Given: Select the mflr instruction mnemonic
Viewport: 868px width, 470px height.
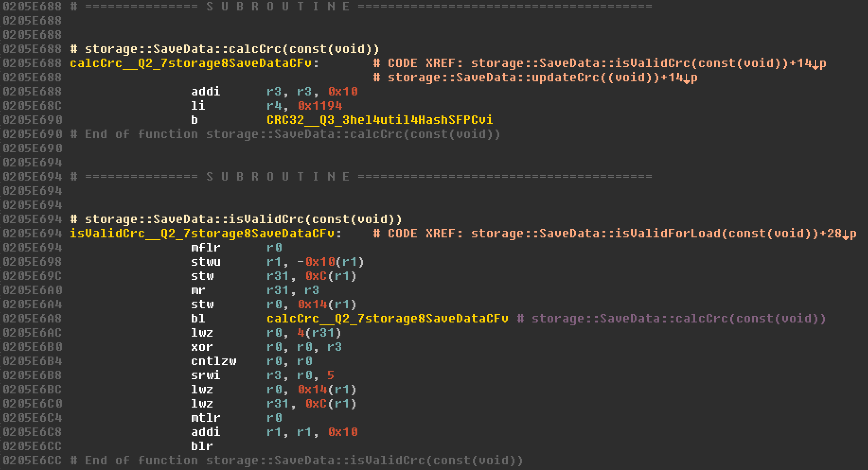Looking at the screenshot, I should (206, 248).
